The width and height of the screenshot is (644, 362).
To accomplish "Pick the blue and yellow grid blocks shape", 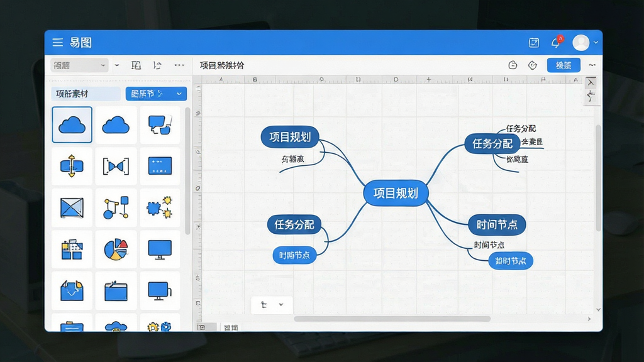I will pos(72,249).
